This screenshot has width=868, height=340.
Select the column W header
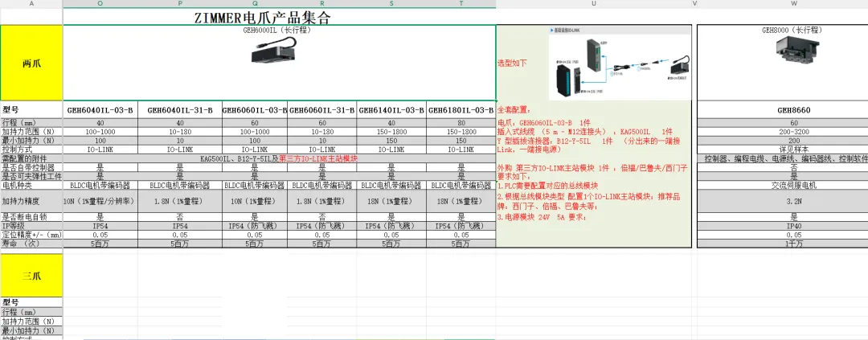tap(794, 3)
